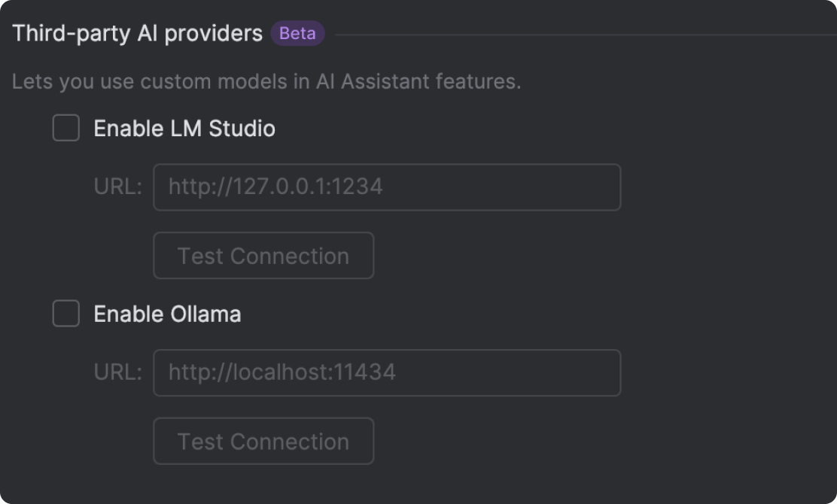Viewport: 837px width, 504px height.
Task: Click the 'Enable Ollama' label text
Action: 167,314
